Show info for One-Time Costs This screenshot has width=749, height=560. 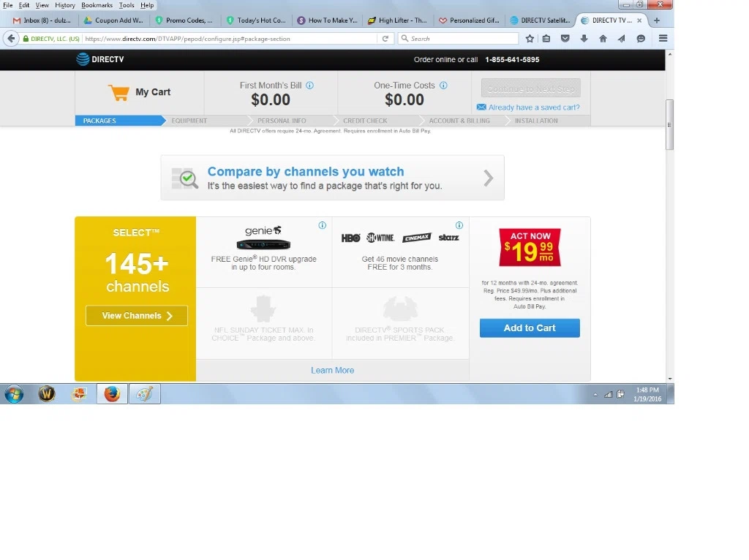click(x=443, y=86)
